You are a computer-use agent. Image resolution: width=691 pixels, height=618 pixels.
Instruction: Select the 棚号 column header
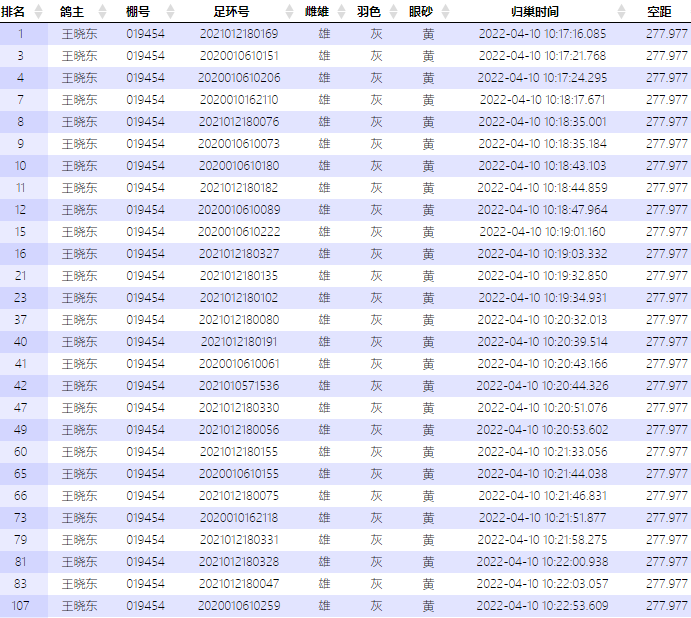click(x=138, y=12)
